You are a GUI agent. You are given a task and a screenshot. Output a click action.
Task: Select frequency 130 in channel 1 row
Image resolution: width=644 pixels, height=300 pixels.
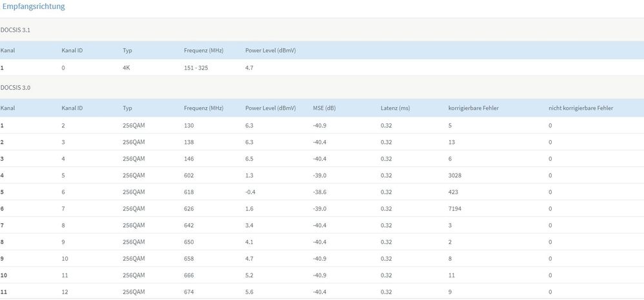tap(189, 126)
